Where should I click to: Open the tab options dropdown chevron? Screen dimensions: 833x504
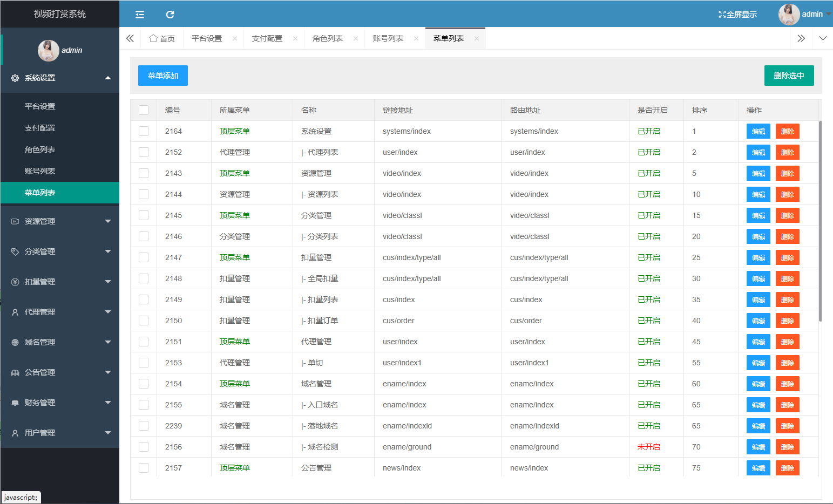pos(823,38)
